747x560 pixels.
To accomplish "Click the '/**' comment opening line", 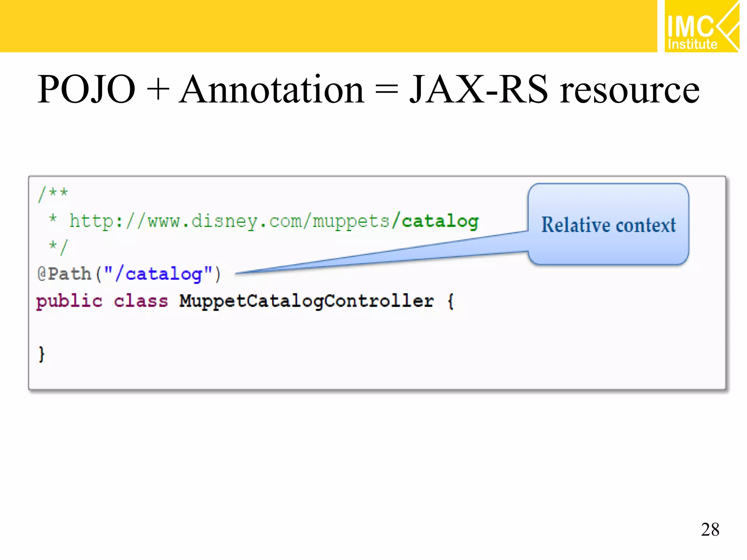I will 53,194.
